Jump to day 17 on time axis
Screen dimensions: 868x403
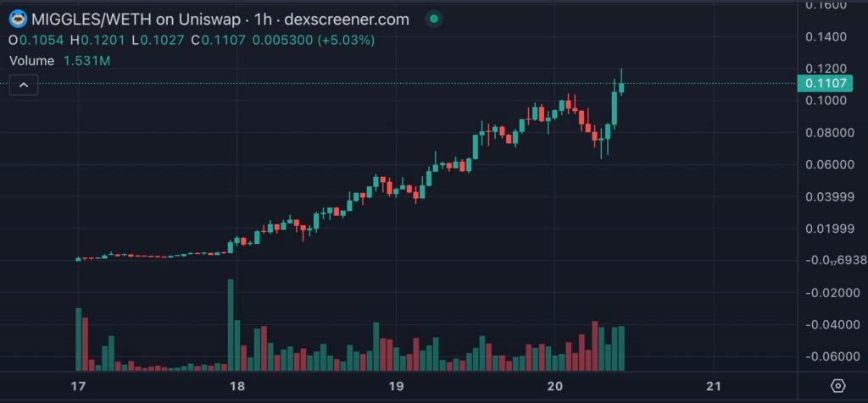click(79, 386)
